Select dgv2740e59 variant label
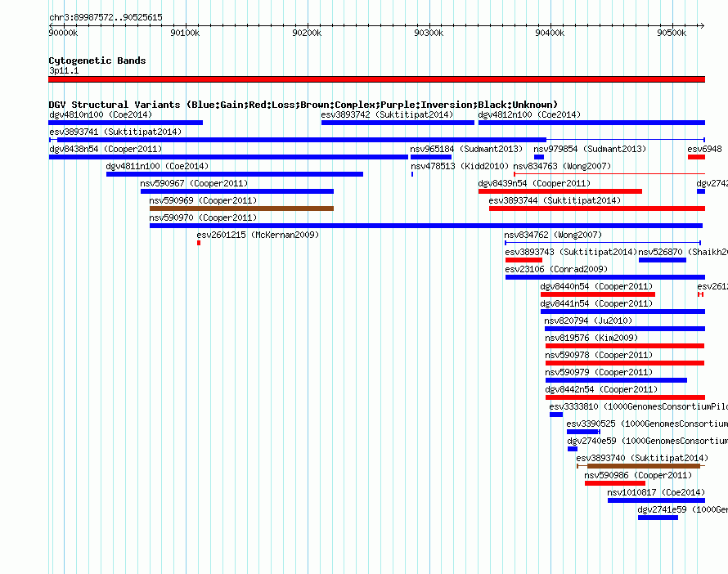728x574 pixels. tap(647, 441)
